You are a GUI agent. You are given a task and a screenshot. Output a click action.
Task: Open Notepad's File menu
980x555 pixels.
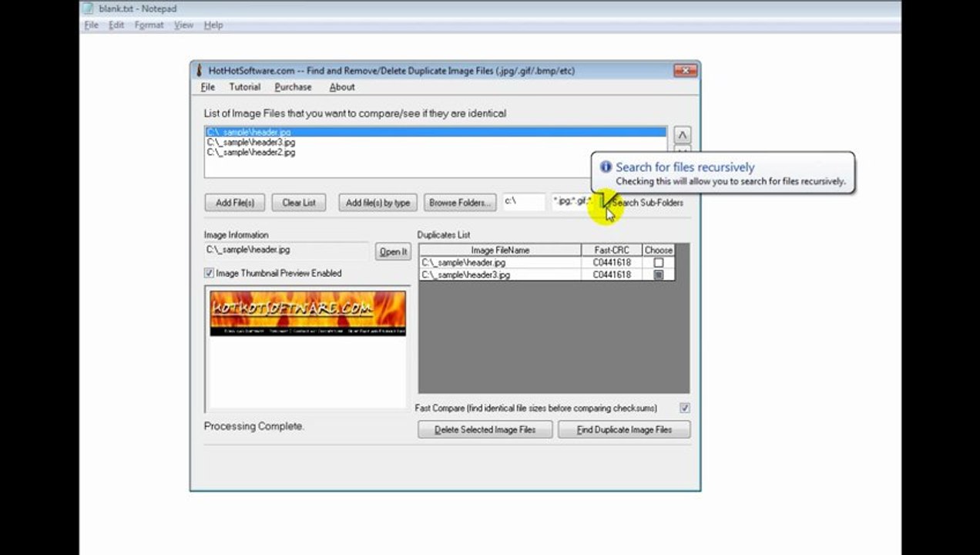coord(91,25)
